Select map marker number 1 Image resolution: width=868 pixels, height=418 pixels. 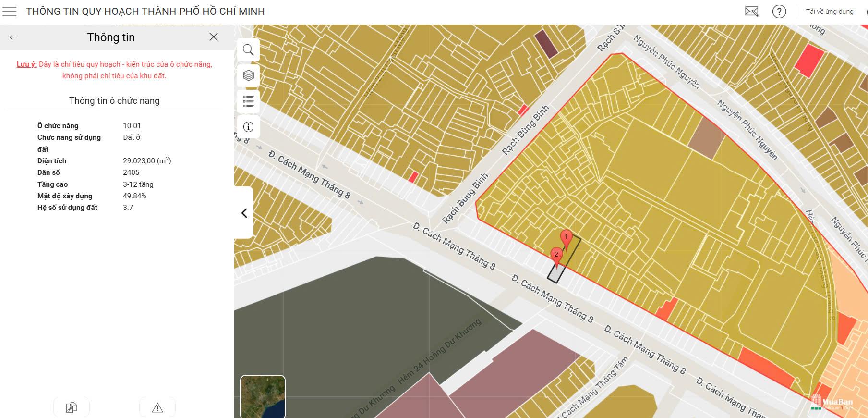[x=566, y=239]
